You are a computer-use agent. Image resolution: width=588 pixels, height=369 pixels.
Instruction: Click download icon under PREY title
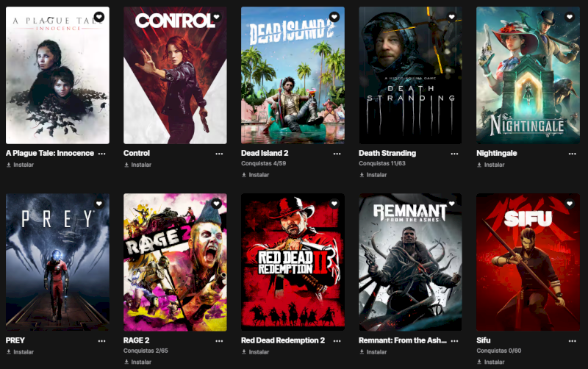(9, 352)
